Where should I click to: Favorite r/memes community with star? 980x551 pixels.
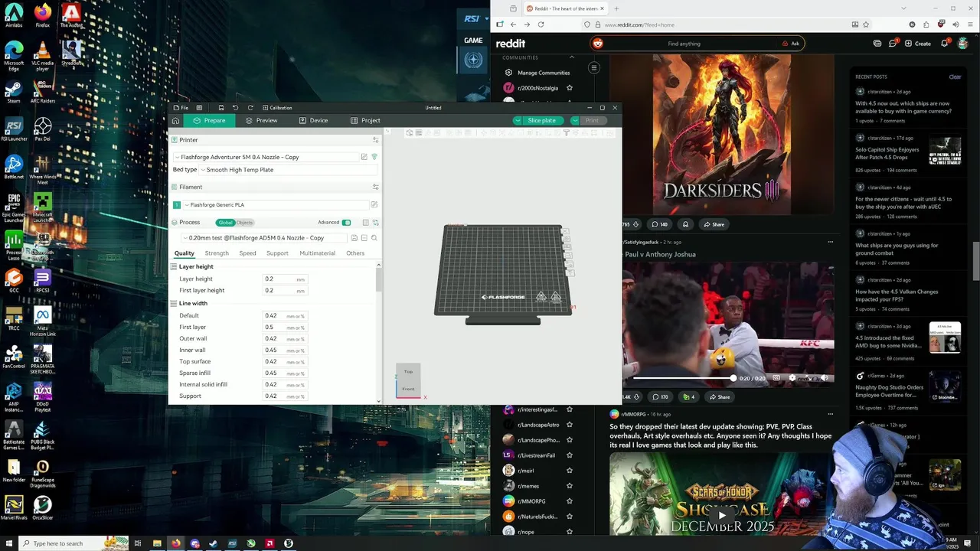570,486
